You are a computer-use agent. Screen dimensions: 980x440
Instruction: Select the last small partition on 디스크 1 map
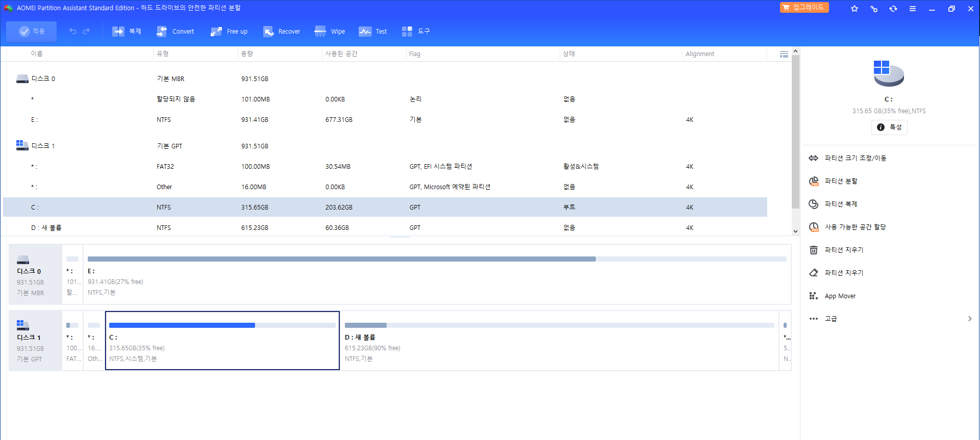(786, 341)
